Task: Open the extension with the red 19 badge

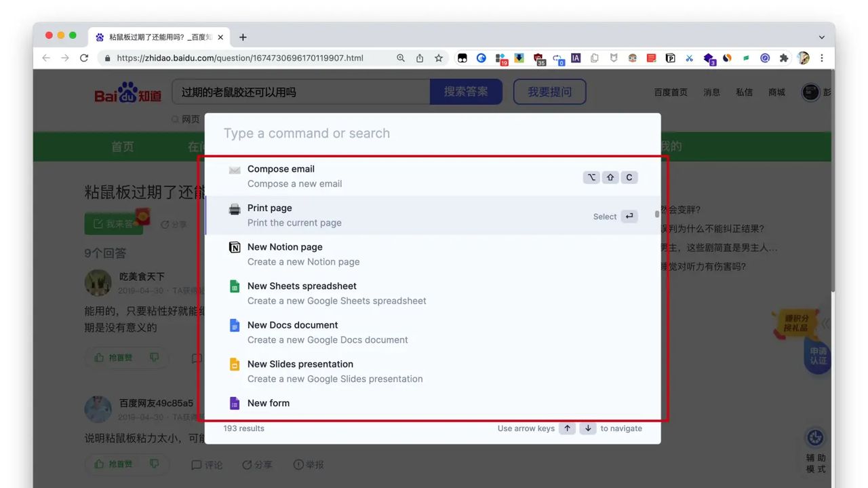Action: 500,59
